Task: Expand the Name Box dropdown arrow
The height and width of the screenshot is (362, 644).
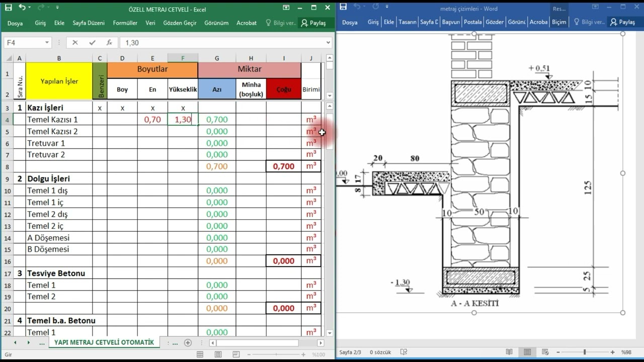Action: pos(47,43)
